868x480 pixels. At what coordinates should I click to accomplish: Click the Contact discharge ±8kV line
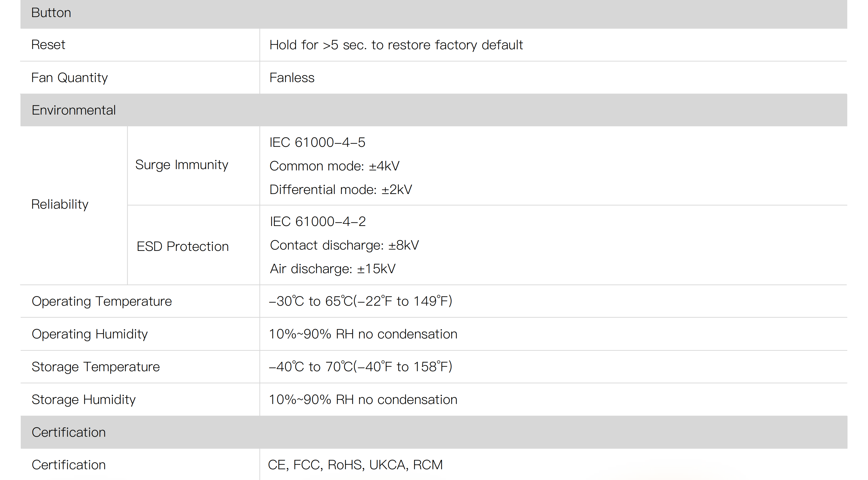344,245
